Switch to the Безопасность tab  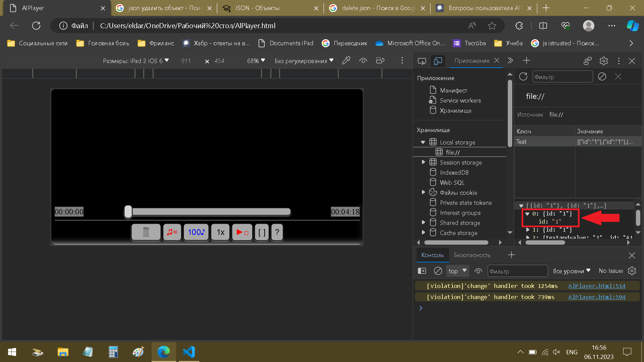[x=472, y=255]
